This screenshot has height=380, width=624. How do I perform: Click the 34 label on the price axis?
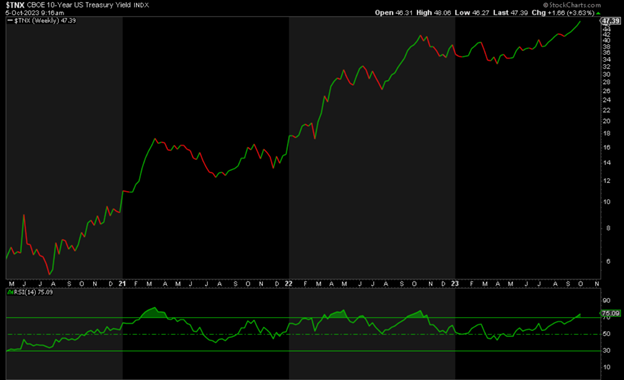[606, 60]
